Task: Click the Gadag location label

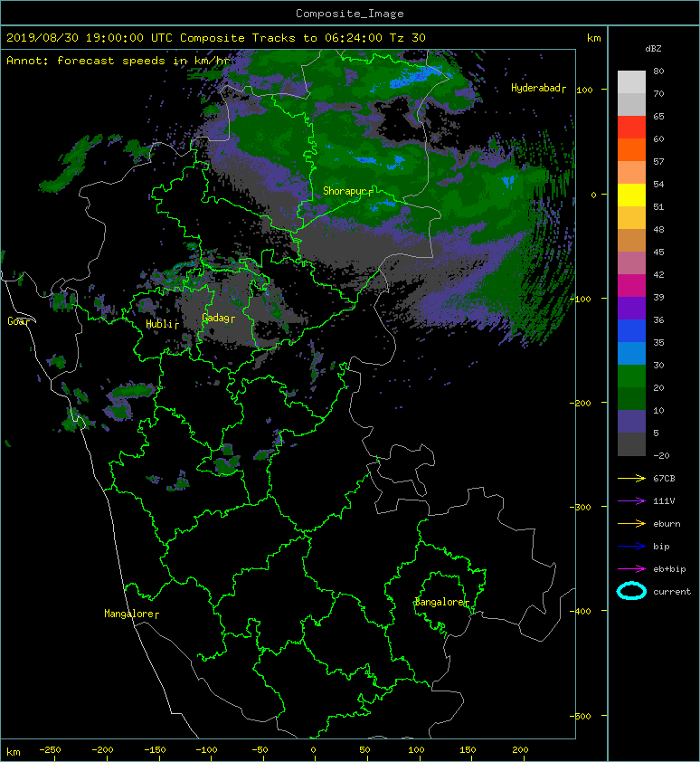Action: [x=218, y=318]
